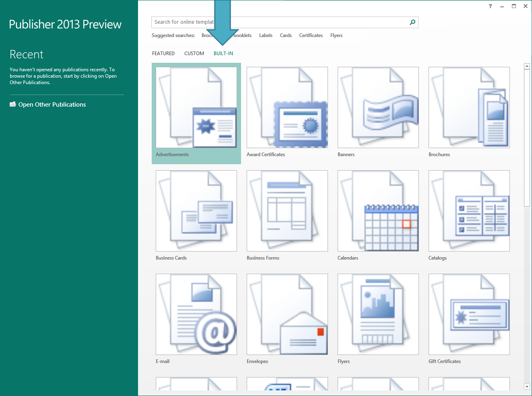The width and height of the screenshot is (532, 396).
Task: Open the Help question mark icon
Action: 490,6
